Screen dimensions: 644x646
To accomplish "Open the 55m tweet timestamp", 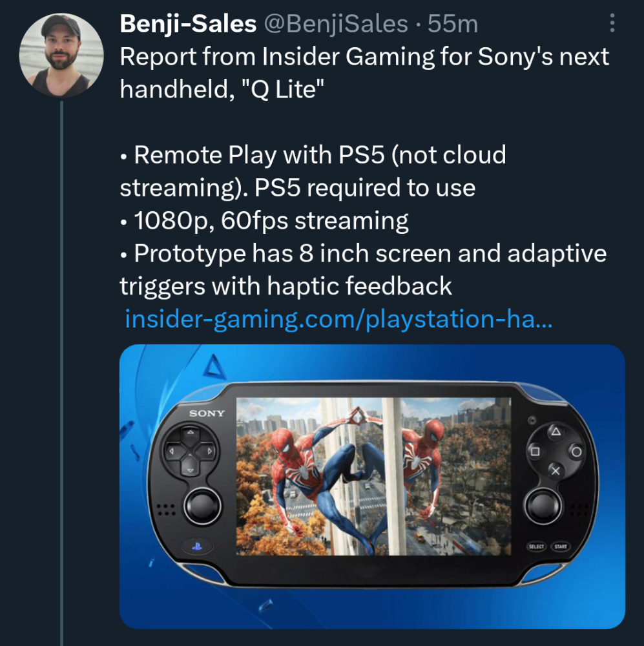I will point(453,25).
